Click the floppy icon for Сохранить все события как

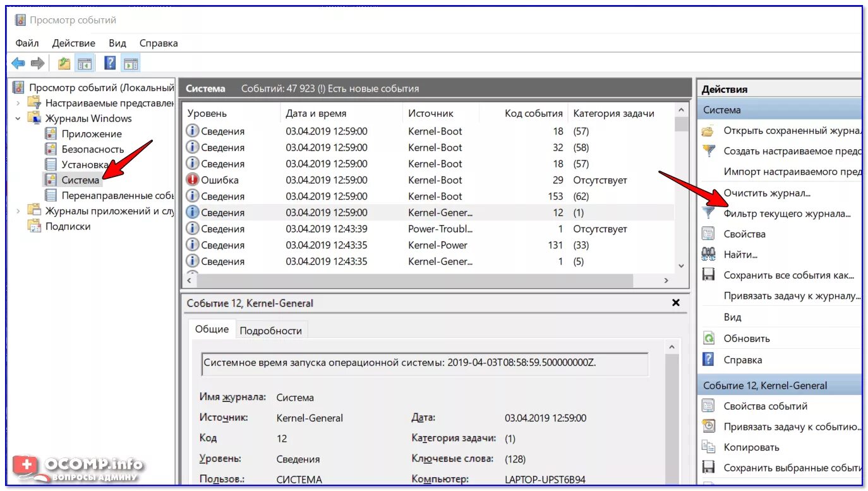(709, 275)
